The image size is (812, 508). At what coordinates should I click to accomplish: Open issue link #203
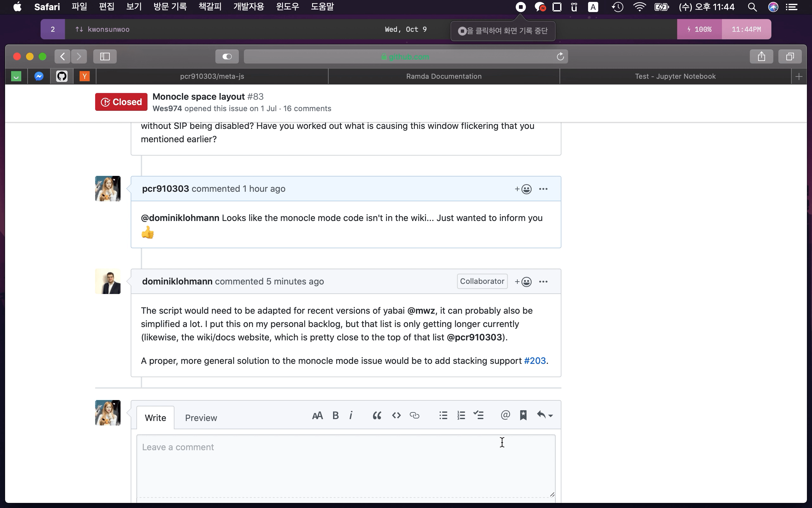point(534,361)
